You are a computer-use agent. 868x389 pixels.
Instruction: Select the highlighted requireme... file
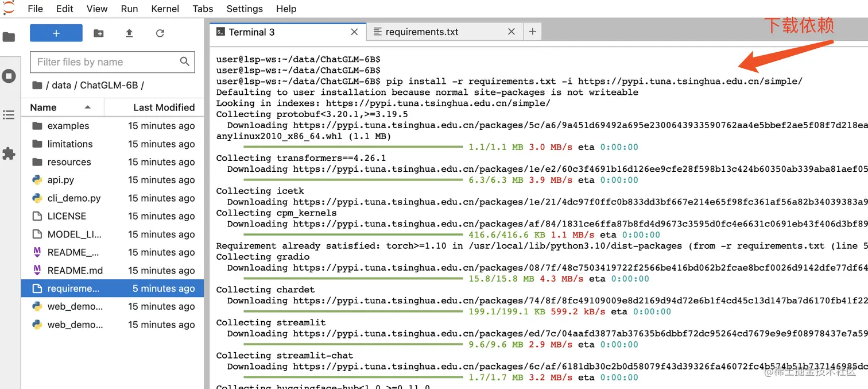(113, 288)
